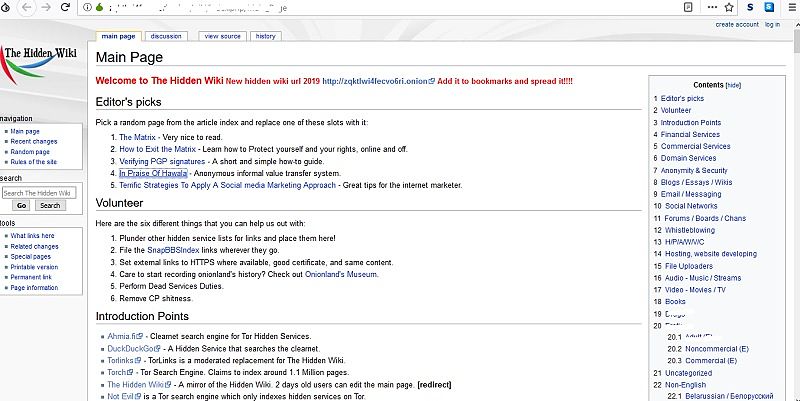Click create account link
The width and height of the screenshot is (800, 401).
(736, 24)
